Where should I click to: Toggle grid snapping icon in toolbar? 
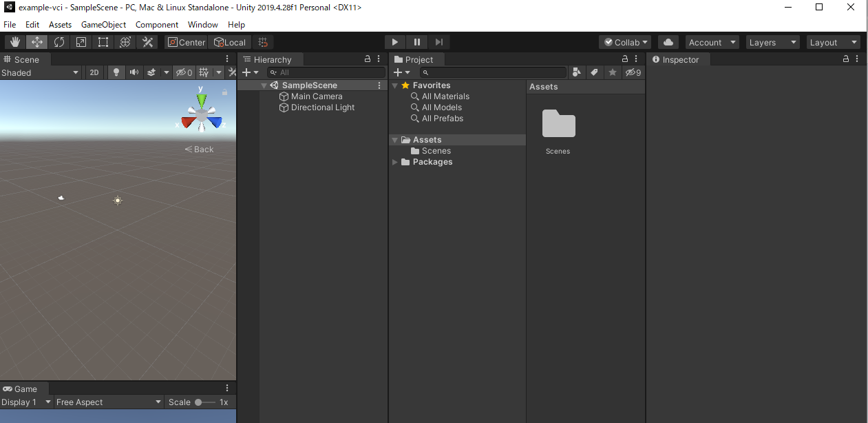click(x=263, y=42)
